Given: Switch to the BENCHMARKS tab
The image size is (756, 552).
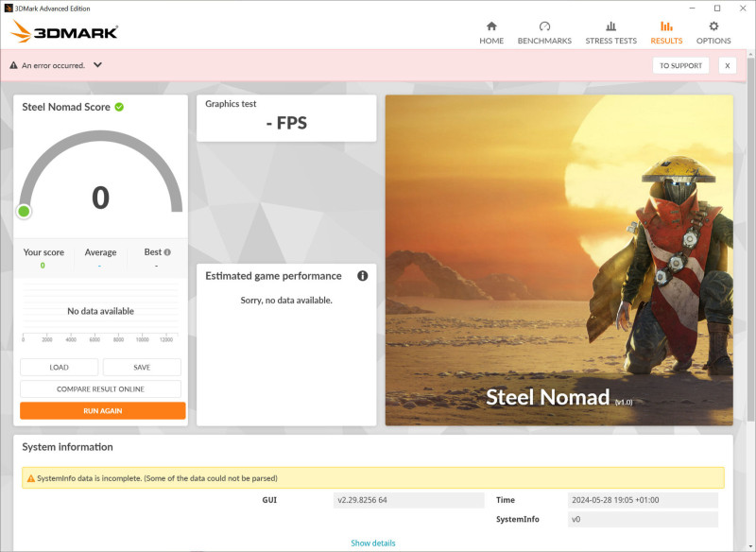Looking at the screenshot, I should pyautogui.click(x=544, y=33).
